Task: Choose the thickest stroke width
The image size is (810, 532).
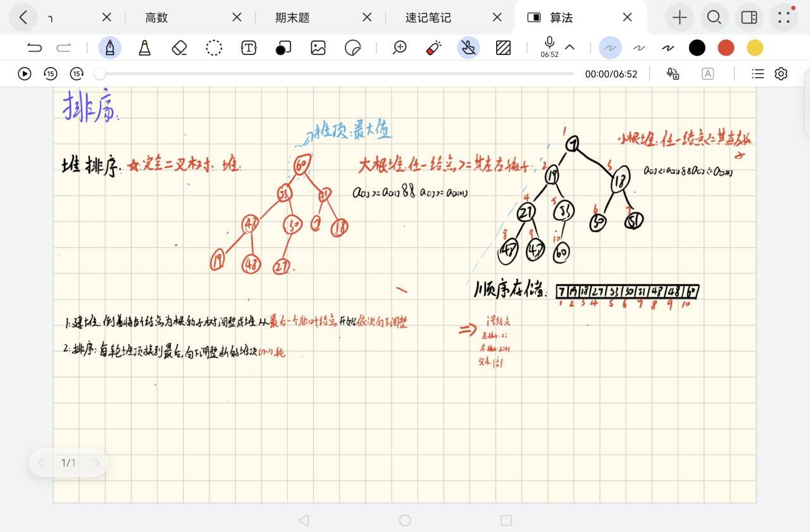Action: tap(668, 47)
